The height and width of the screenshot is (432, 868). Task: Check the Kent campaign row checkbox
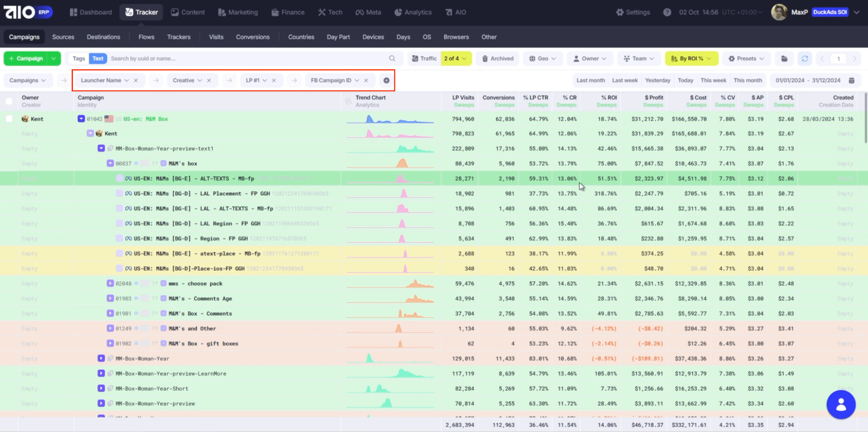[9, 119]
